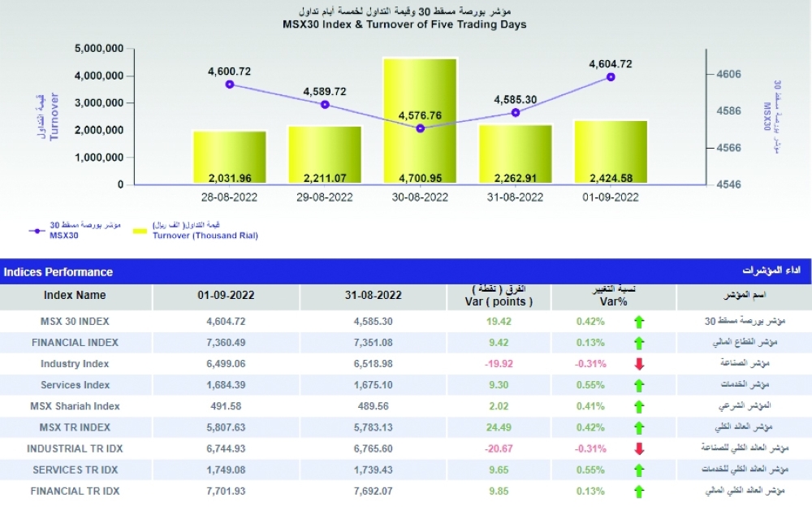Click the red down arrow in INDUSTRIAL TR IDX row
Viewport: 812px width, 511px height.
pyautogui.click(x=639, y=448)
